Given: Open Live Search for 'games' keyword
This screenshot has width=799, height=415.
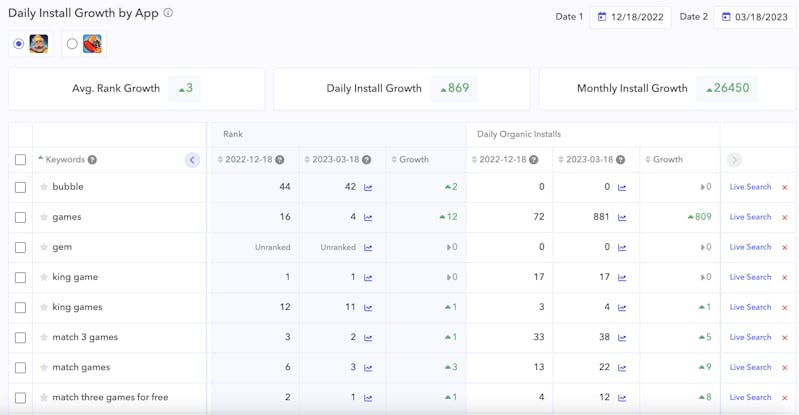Looking at the screenshot, I should click(750, 217).
